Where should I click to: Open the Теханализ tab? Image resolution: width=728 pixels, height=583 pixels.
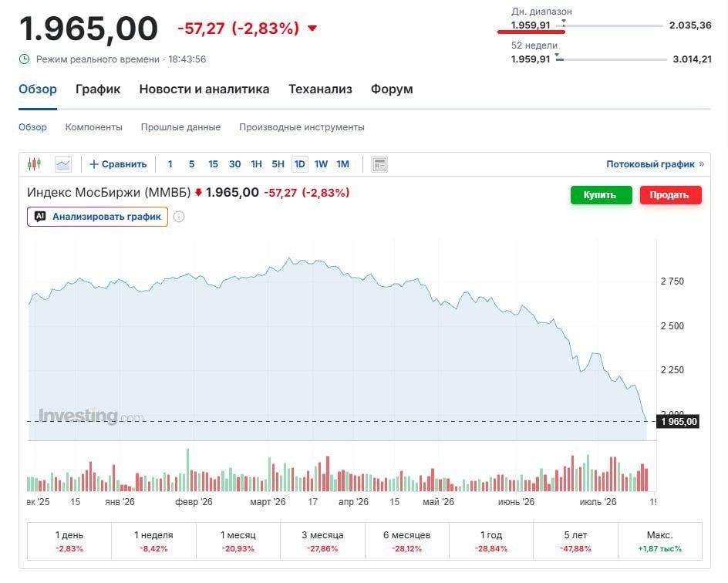click(x=320, y=89)
